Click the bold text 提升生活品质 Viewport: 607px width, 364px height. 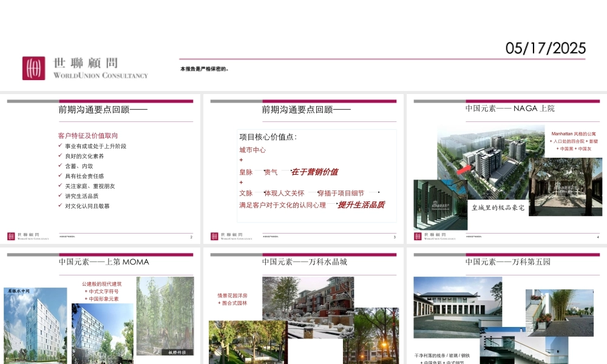(x=361, y=204)
